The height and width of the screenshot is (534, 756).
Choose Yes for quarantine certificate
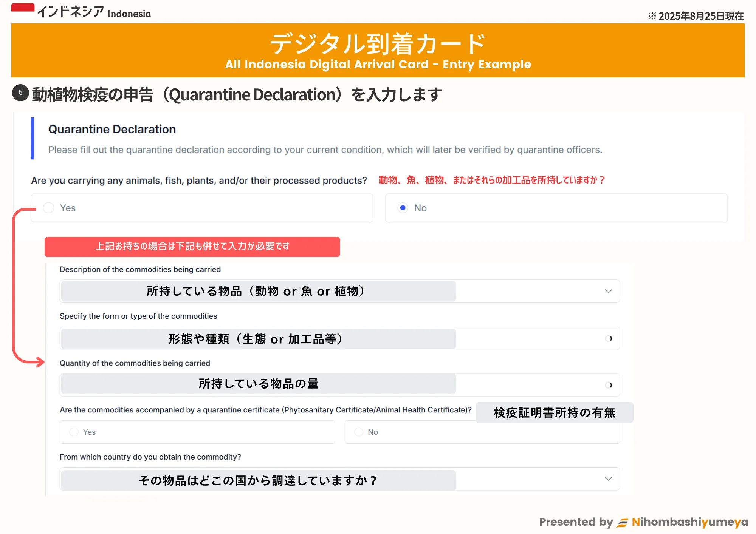(74, 432)
